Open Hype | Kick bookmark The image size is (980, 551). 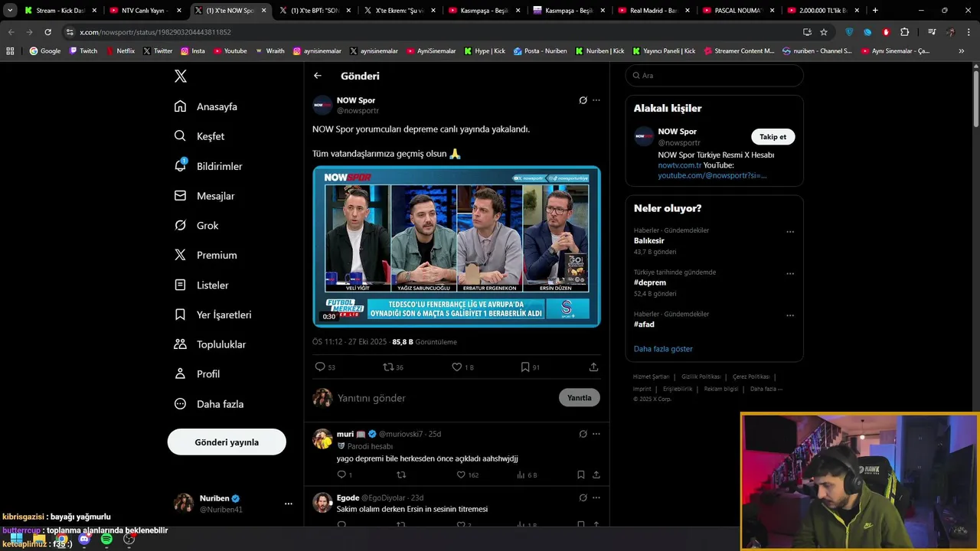(x=485, y=51)
